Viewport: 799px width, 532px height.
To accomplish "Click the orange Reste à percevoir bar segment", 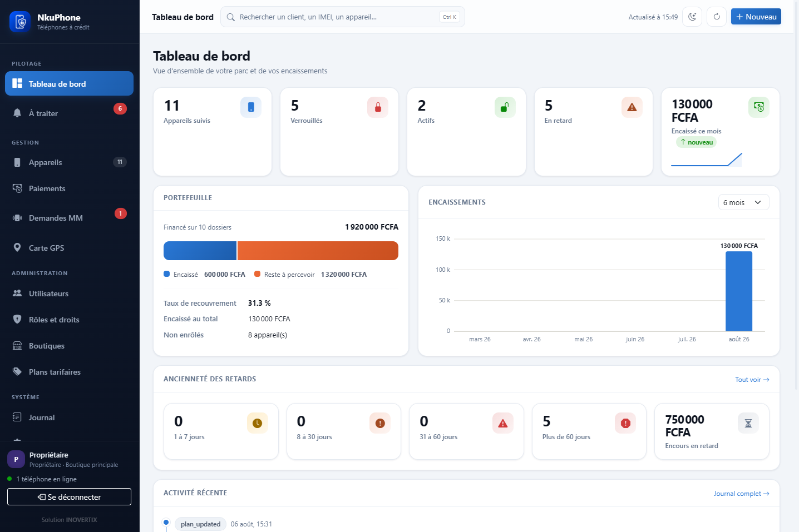I will tap(318, 251).
